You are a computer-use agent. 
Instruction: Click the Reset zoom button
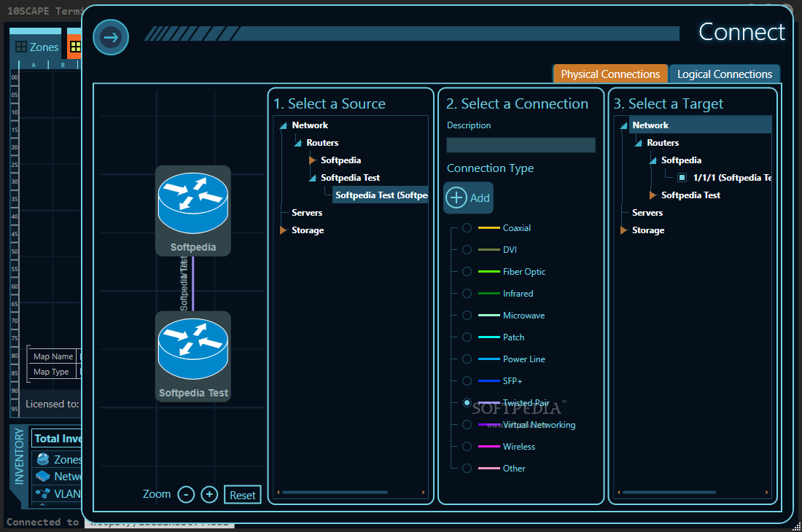[243, 495]
